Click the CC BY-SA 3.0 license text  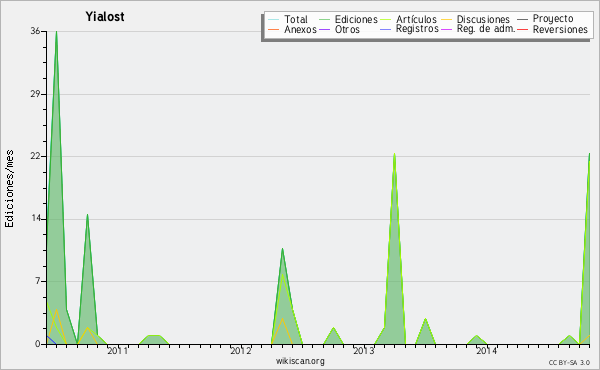569,362
